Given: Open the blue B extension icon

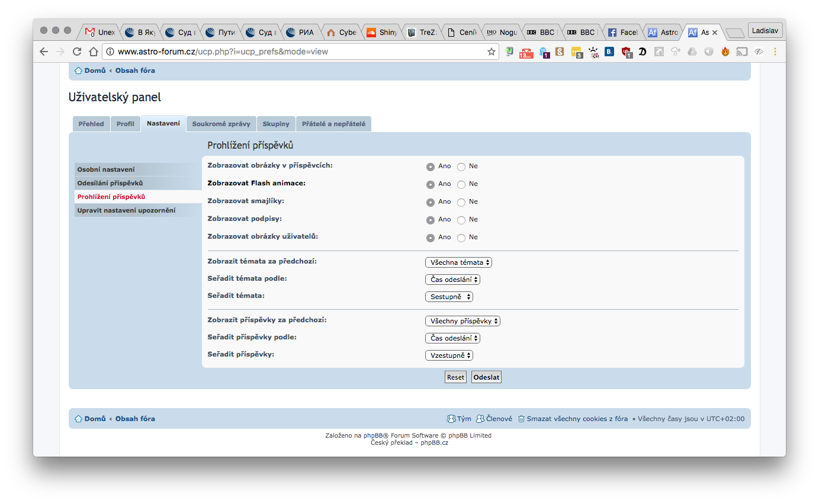Looking at the screenshot, I should [609, 52].
